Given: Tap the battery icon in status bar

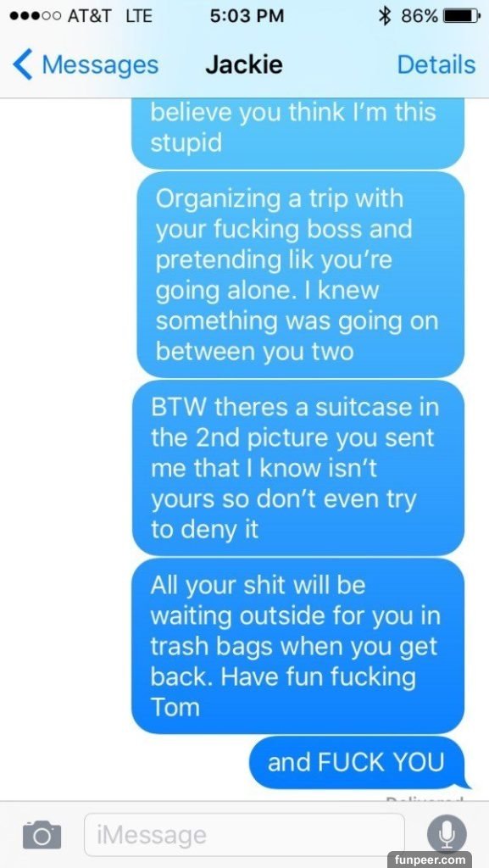Looking at the screenshot, I should (x=462, y=16).
